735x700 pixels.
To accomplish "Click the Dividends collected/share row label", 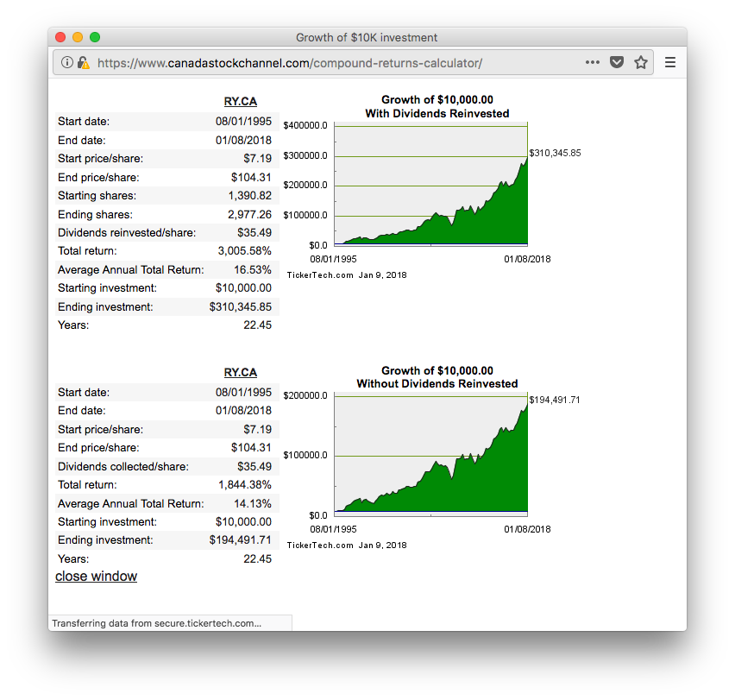I will (123, 466).
